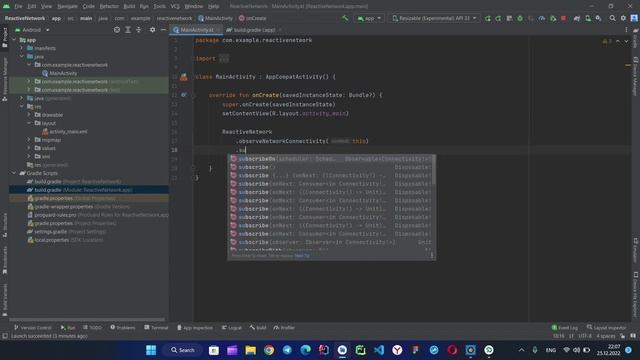Click the Debug app bug icon
Screen dimensions: 640x360
click(x=520, y=18)
